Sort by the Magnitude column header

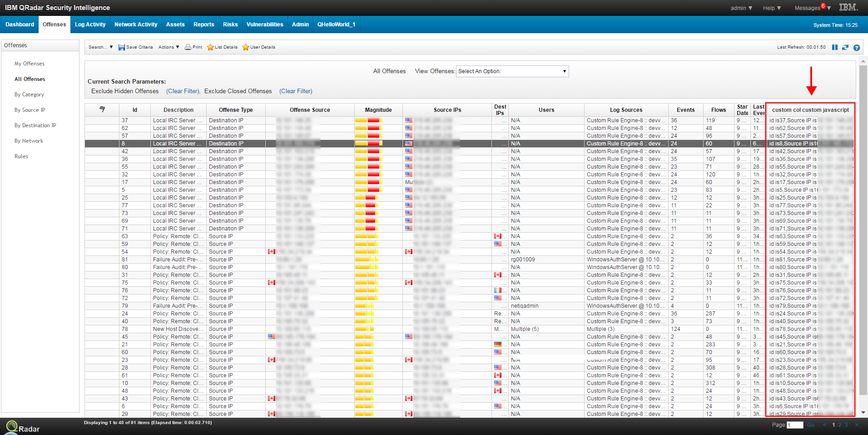[x=378, y=110]
